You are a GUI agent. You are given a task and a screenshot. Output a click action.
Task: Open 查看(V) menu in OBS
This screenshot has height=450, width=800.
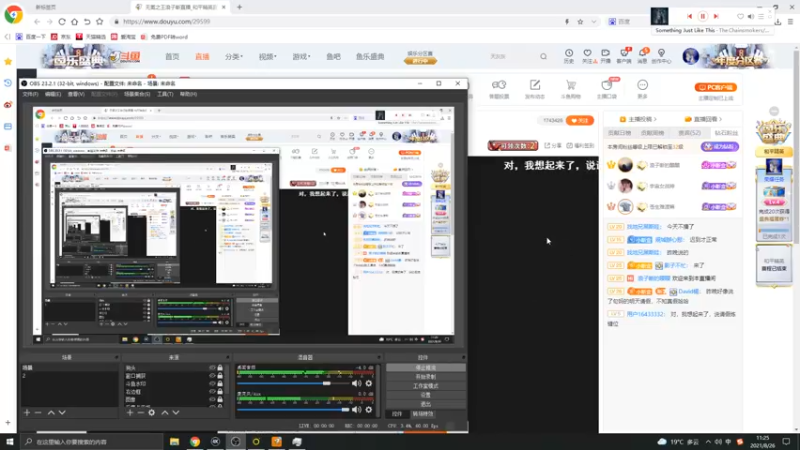coord(76,94)
